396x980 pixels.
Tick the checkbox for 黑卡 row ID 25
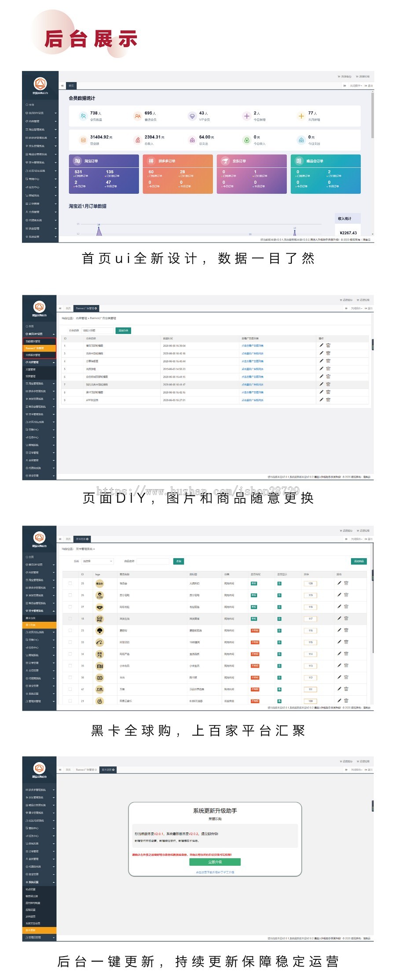point(70,584)
